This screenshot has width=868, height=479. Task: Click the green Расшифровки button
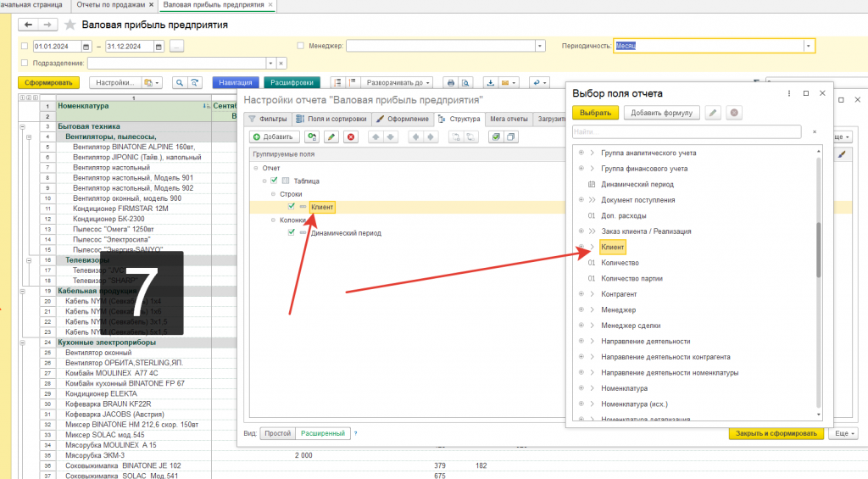(x=292, y=82)
